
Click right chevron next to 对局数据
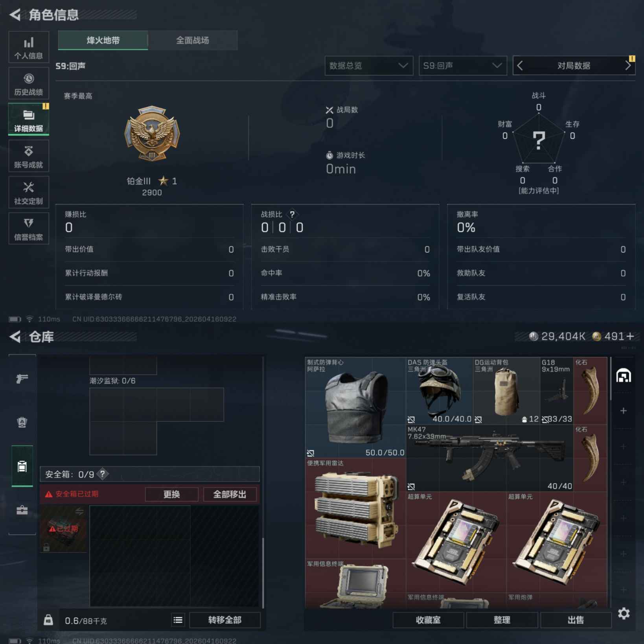(x=628, y=66)
